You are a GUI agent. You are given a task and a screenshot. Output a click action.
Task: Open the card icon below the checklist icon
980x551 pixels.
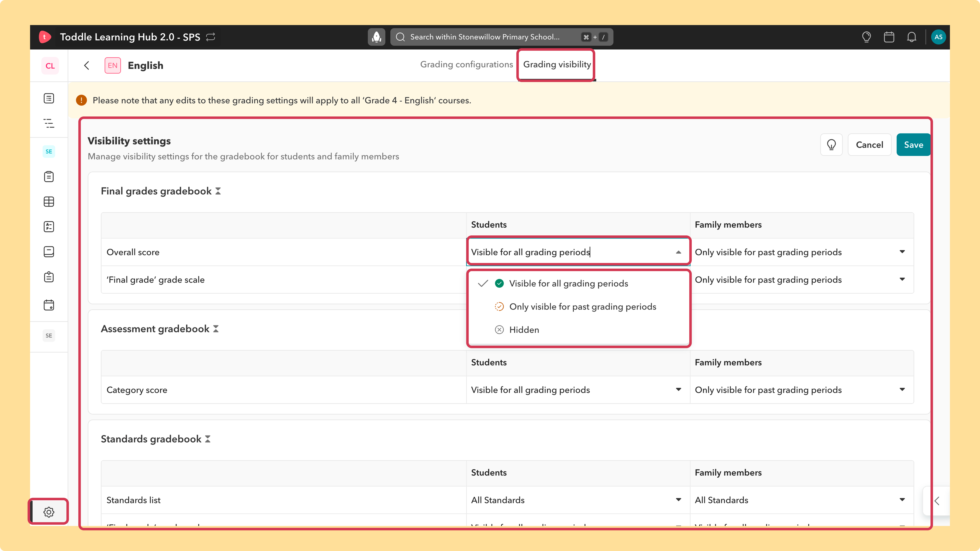(49, 252)
